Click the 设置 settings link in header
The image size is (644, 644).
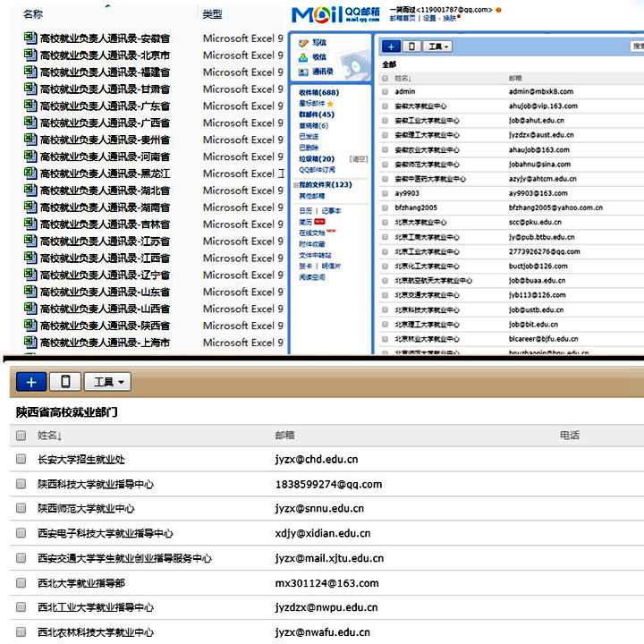pos(430,18)
